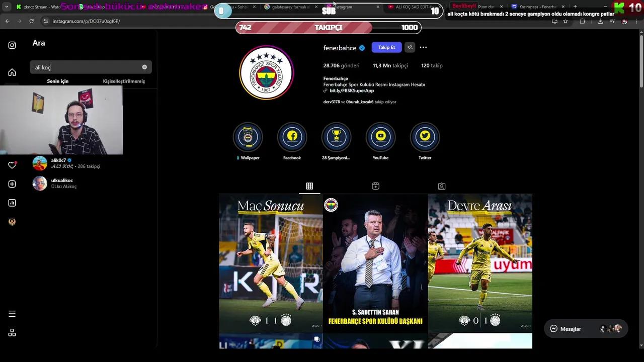Clear the 'ali koç' search text
Viewport: 644px width, 362px height.
coord(144,67)
